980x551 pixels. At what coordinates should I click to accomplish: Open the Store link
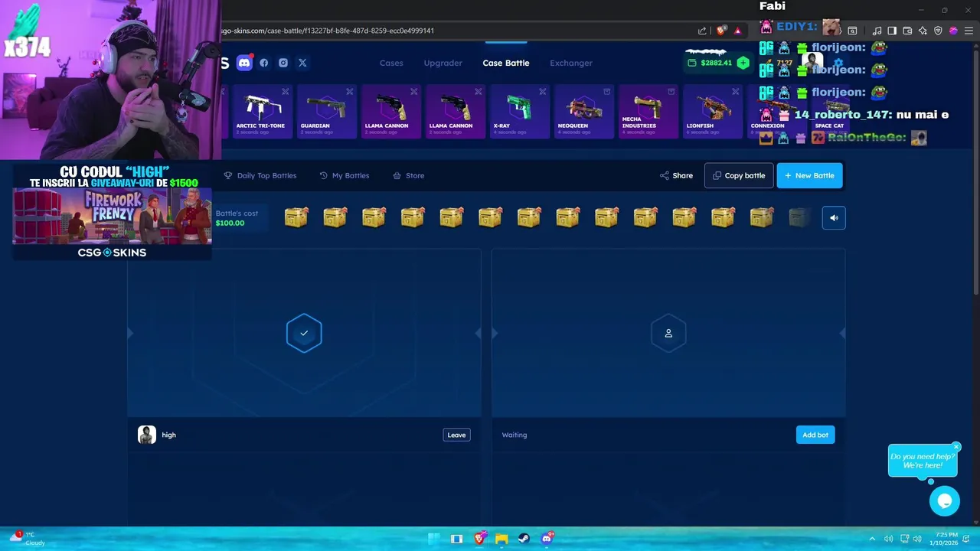409,175
